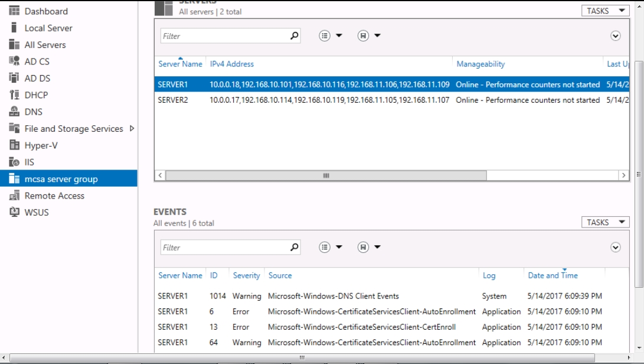Screen dimensions: 644x364
Task: Select Local Server in navigation pane
Action: click(48, 28)
